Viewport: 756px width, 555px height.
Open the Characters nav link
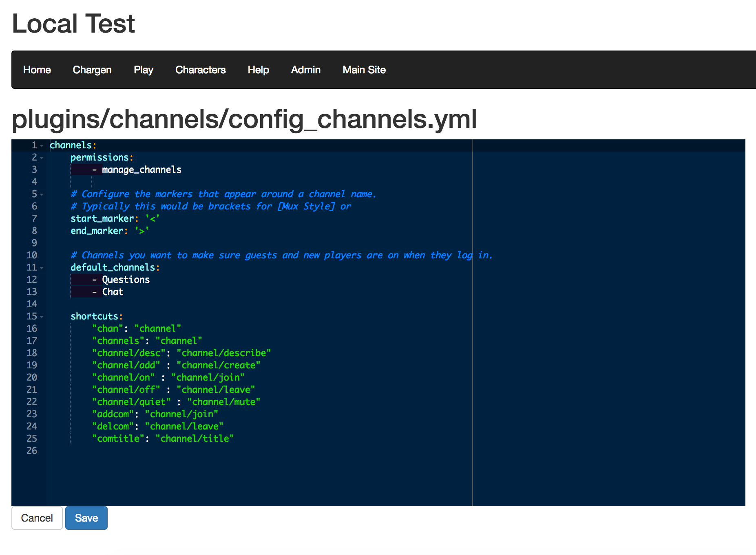[x=201, y=70]
